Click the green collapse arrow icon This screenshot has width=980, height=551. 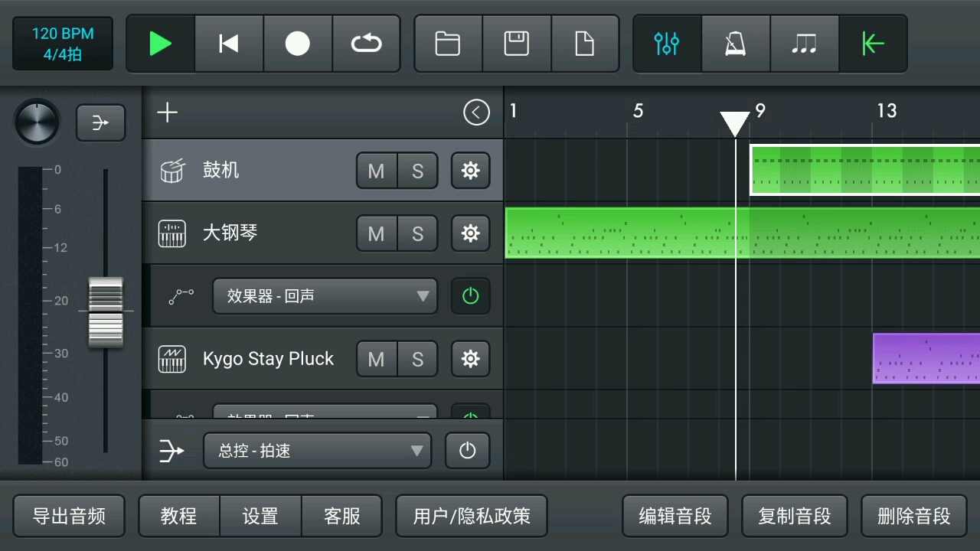pos(873,44)
